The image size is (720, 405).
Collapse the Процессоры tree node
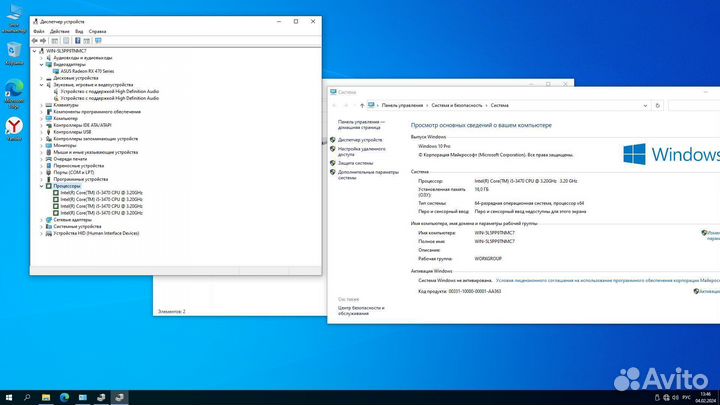pyautogui.click(x=42, y=186)
